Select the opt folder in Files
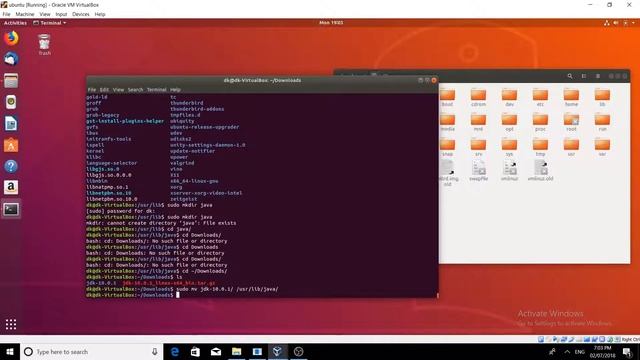Screen dimensions: 640x360 coord(509,122)
